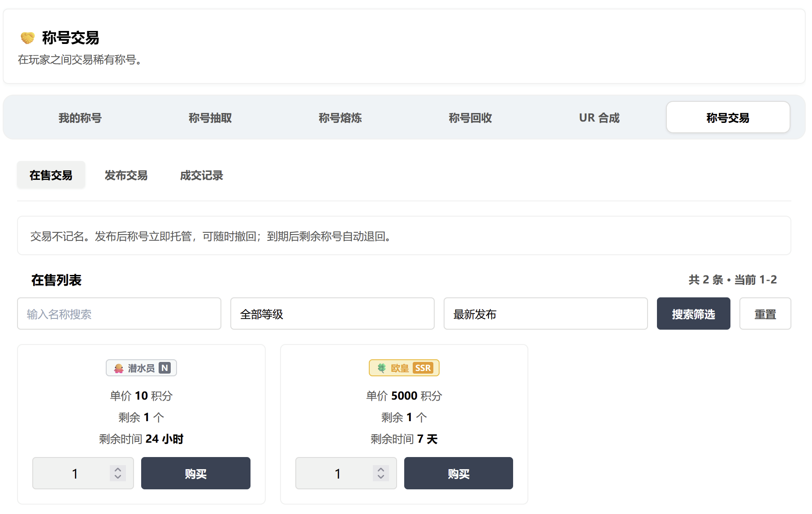
Task: Click the handshake icon beside 称号交易 title
Action: coord(28,38)
